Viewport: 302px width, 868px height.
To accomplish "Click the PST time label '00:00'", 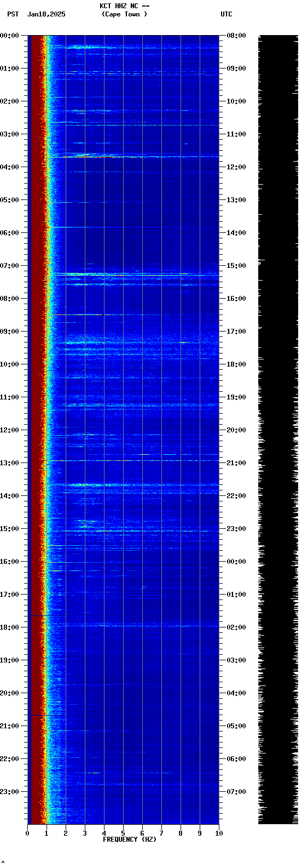I will [x=9, y=36].
